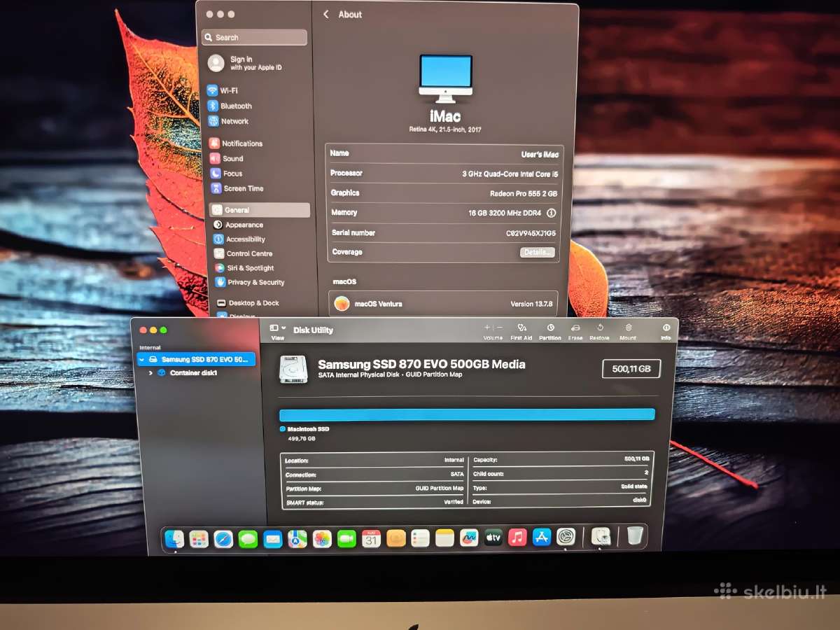840x630 pixels.
Task: Open Desktop & Dock settings
Action: pos(248,303)
